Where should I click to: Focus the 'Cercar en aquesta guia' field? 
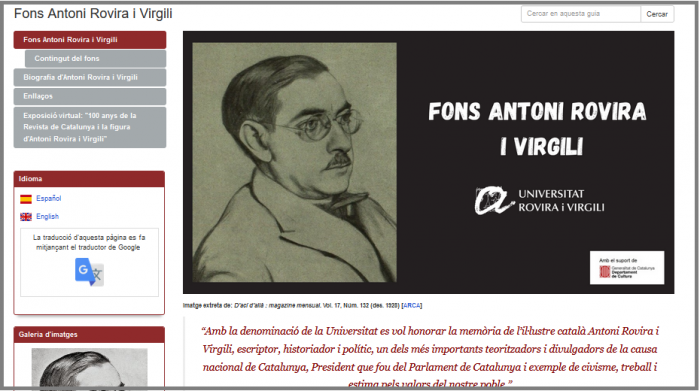(x=581, y=14)
